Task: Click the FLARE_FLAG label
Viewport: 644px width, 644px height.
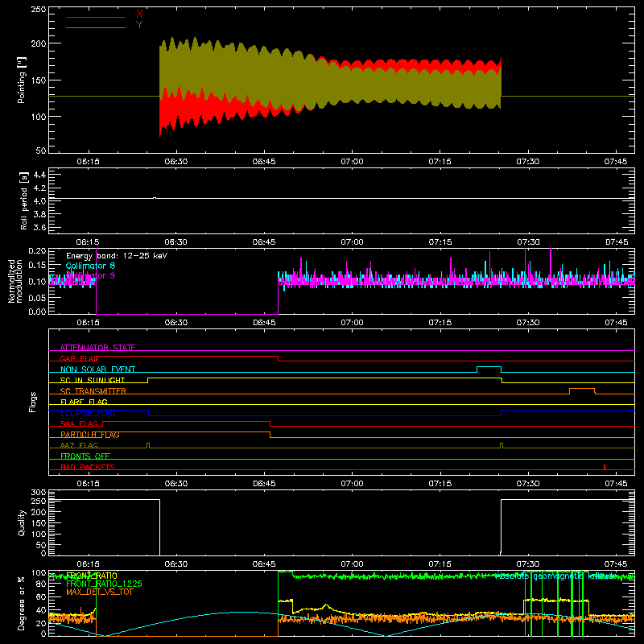Action: [x=84, y=402]
